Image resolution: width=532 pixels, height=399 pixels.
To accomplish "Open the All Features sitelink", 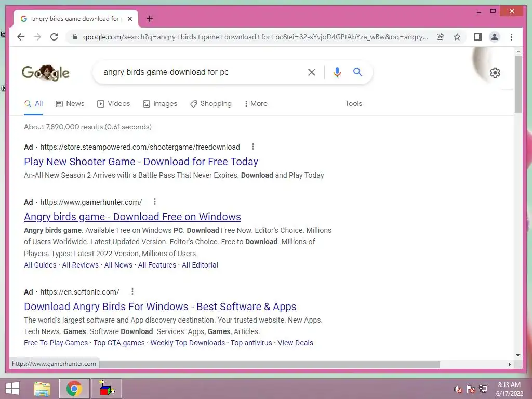I will [157, 265].
